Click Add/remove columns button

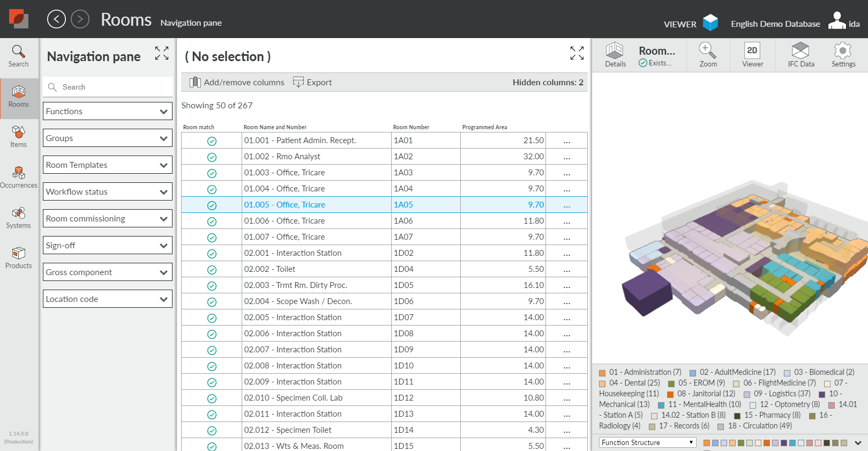click(x=237, y=83)
